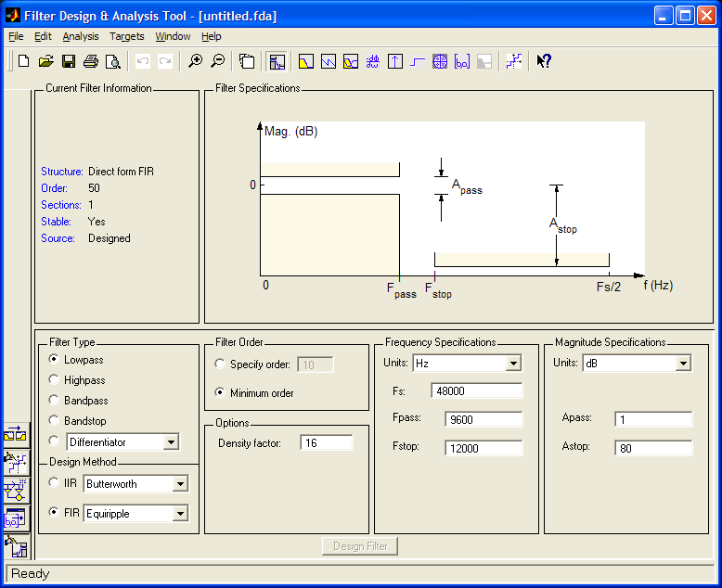Select the Differentiator radio button

point(54,441)
